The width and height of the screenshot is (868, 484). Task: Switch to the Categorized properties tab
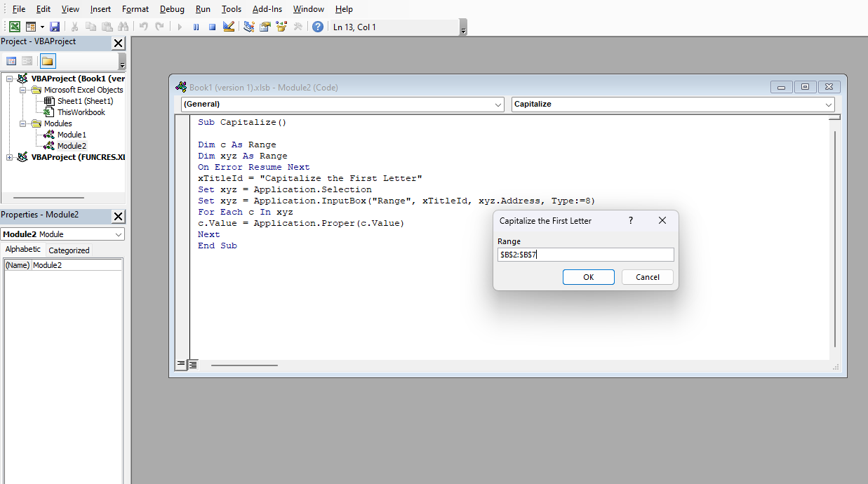coord(69,250)
